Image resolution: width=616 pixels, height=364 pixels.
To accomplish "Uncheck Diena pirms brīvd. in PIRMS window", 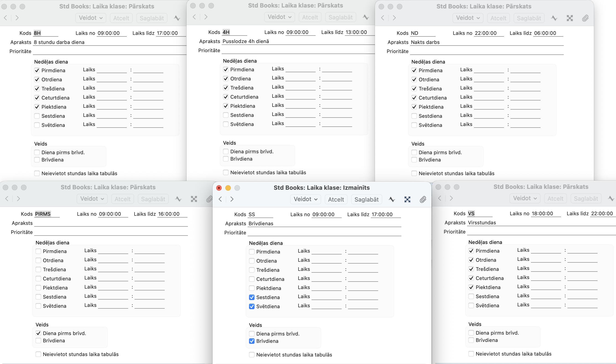I will [x=38, y=333].
